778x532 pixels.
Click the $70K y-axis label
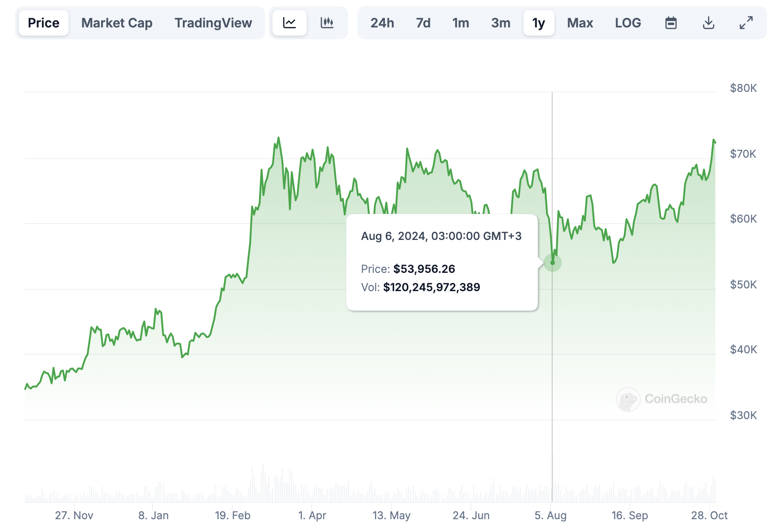point(743,154)
